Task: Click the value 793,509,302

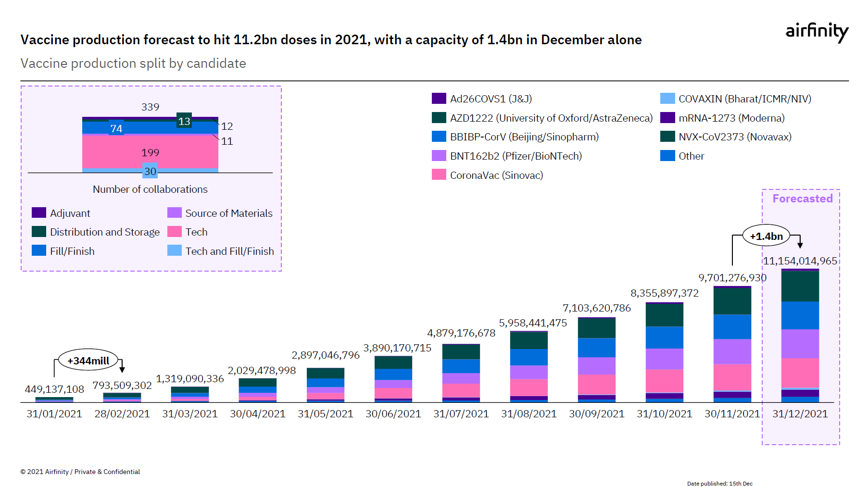Action: tap(122, 385)
